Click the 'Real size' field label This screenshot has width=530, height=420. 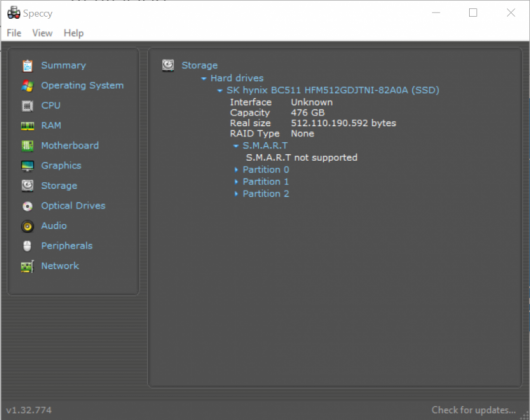(x=250, y=123)
